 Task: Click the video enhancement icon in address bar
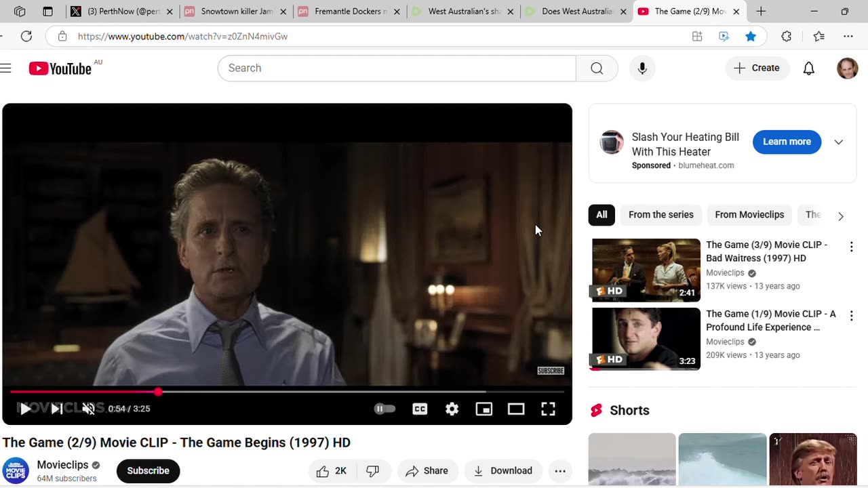(724, 37)
